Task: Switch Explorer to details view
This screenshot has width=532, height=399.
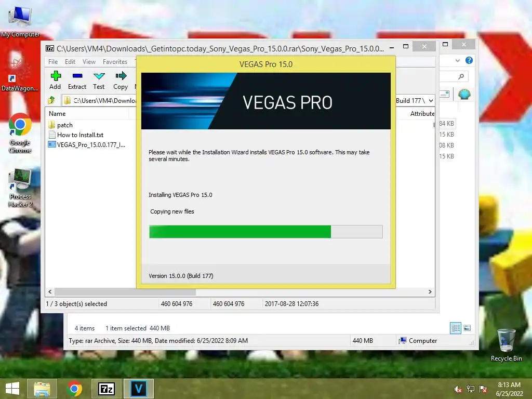Action: click(x=456, y=328)
